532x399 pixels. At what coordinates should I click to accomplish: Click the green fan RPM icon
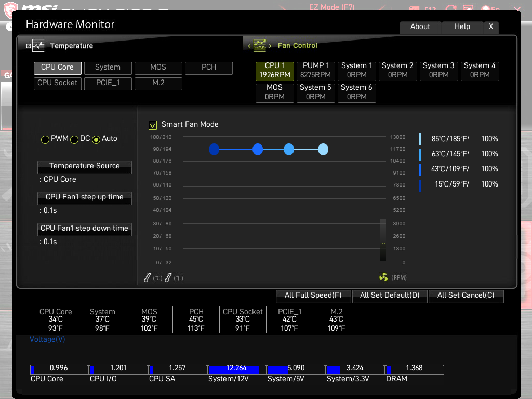click(383, 277)
